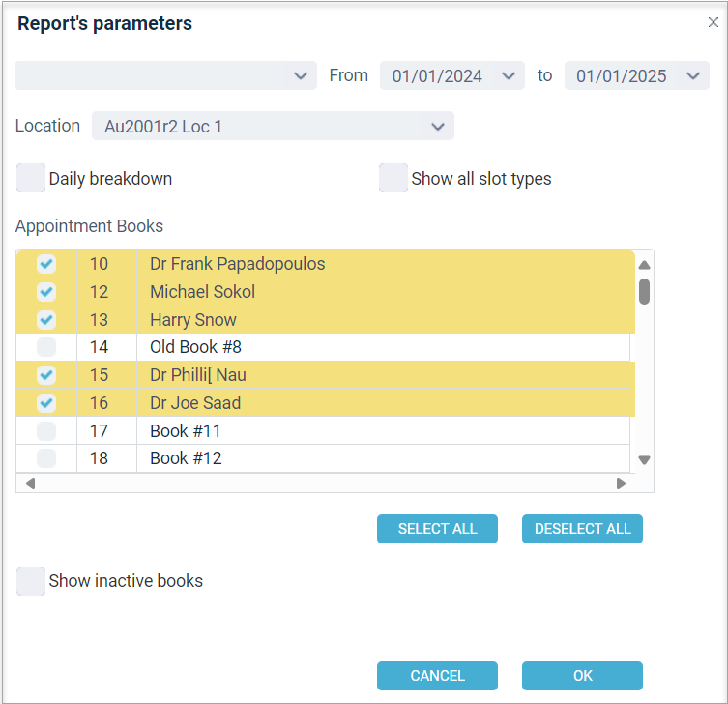Check the Old Book #8 checkbox
Viewport: 728px width, 704px height.
(x=46, y=347)
